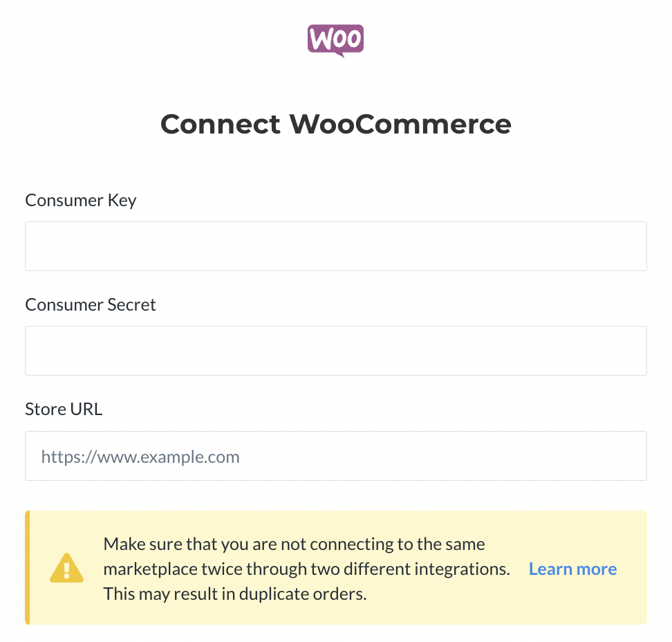Click the Store URL label

[x=64, y=409]
